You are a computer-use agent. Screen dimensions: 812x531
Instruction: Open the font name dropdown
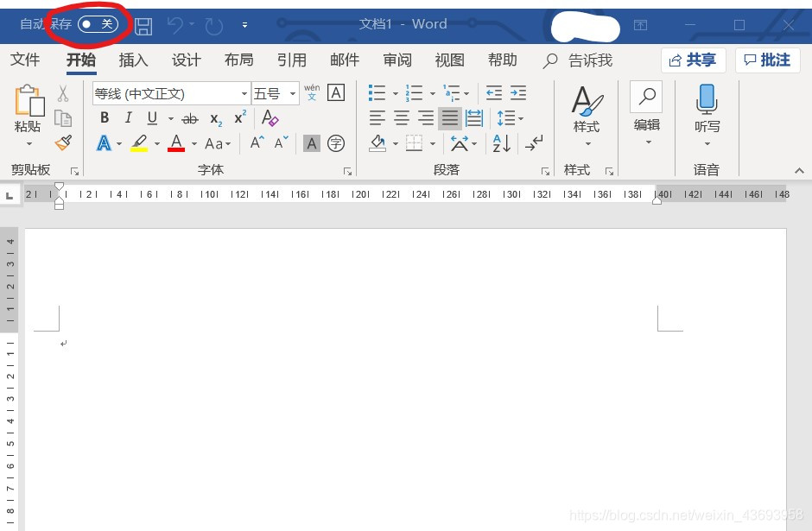[244, 92]
